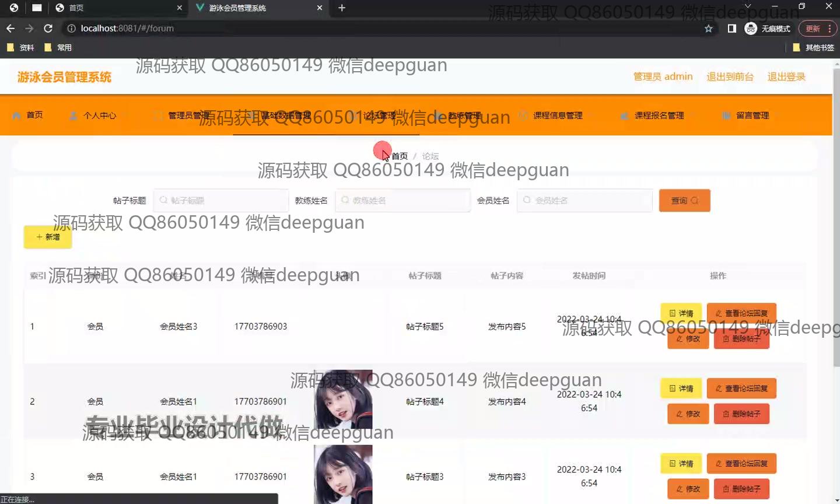The image size is (840, 504).
Task: Click the orange 查询 search button
Action: click(x=684, y=201)
